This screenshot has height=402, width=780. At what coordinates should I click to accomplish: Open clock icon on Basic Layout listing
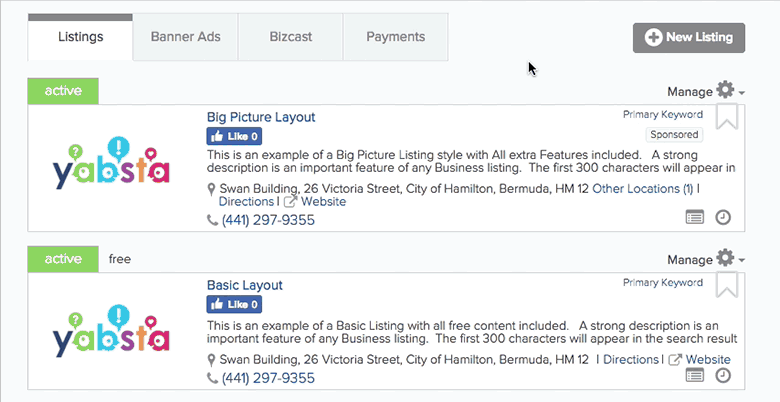pos(723,376)
